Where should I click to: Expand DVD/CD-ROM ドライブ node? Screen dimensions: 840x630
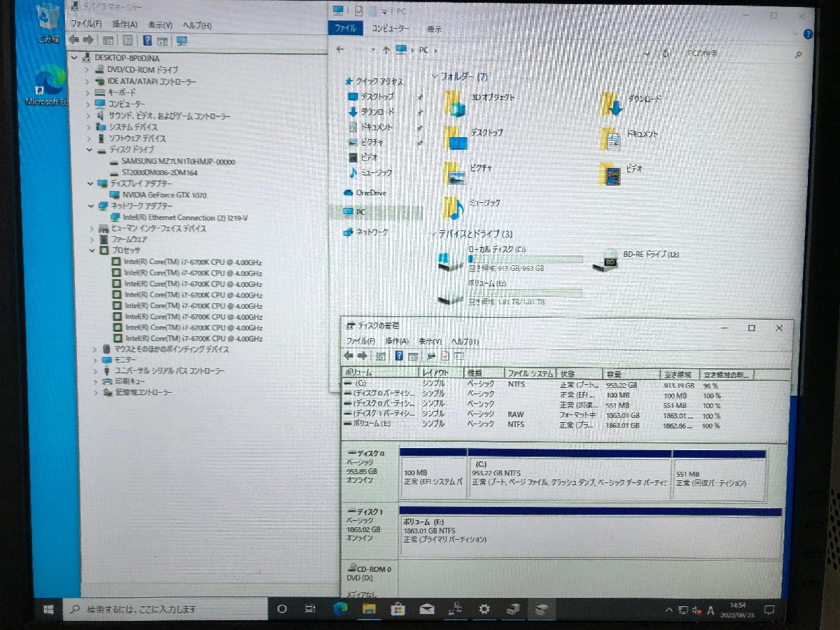(x=87, y=70)
